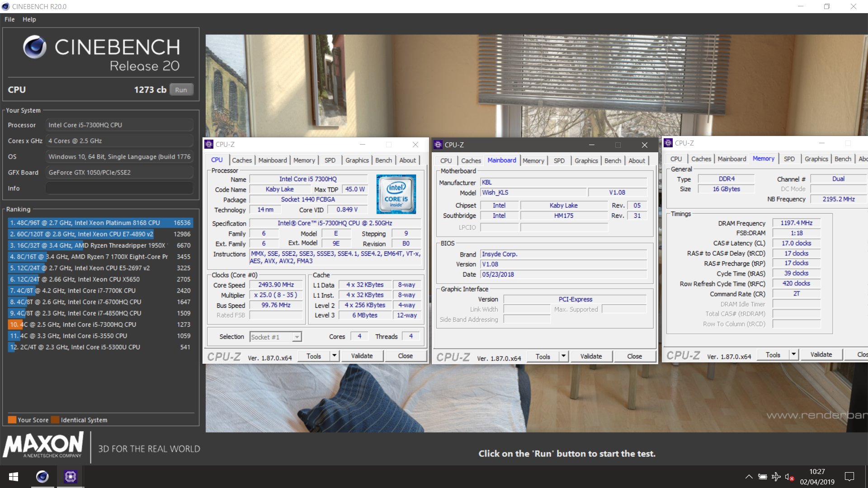
Task: Click the OS field Windows 10, 64 Bit
Action: pyautogui.click(x=119, y=156)
